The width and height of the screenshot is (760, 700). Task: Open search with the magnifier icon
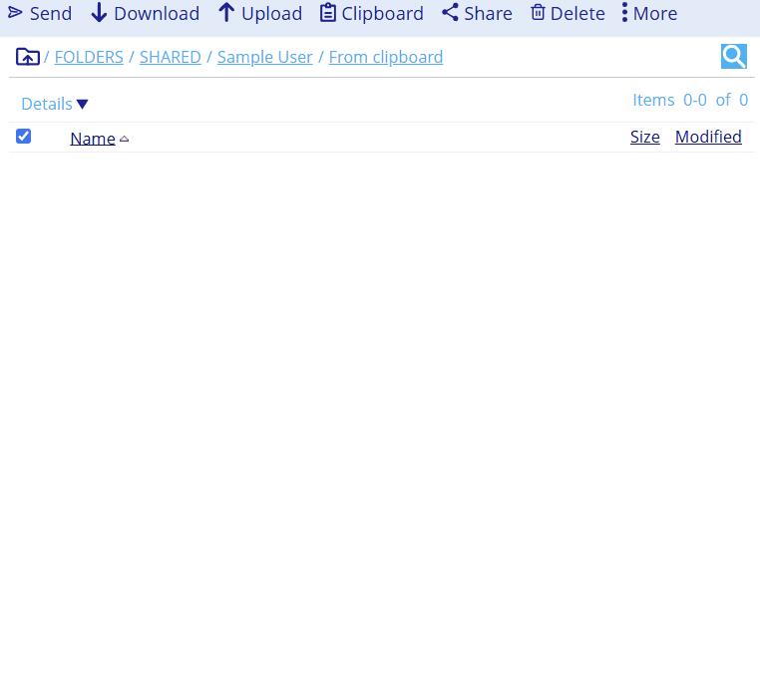point(733,57)
